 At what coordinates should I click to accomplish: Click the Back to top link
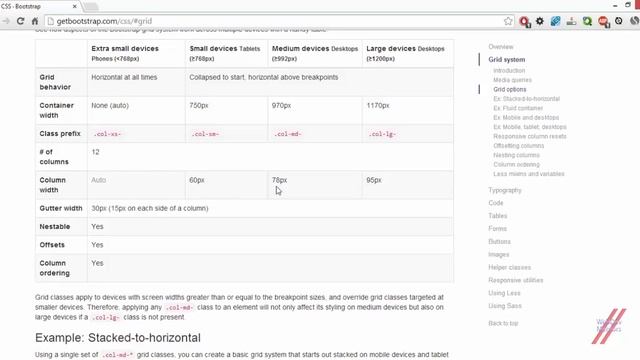503,323
